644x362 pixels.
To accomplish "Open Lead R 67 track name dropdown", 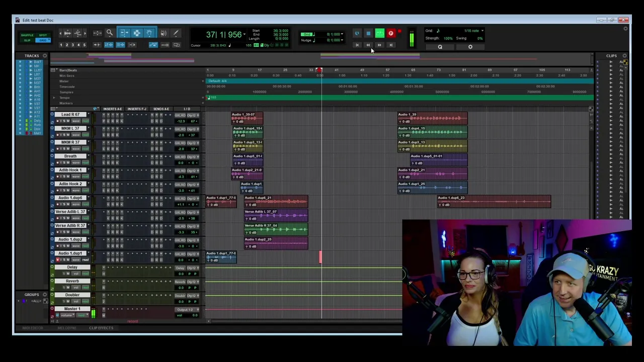I will 89,115.
